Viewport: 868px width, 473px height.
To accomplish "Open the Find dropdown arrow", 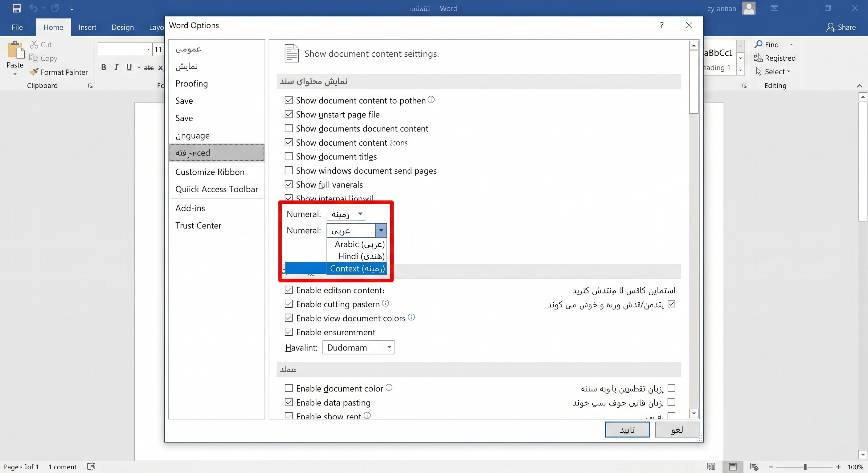I will (792, 44).
